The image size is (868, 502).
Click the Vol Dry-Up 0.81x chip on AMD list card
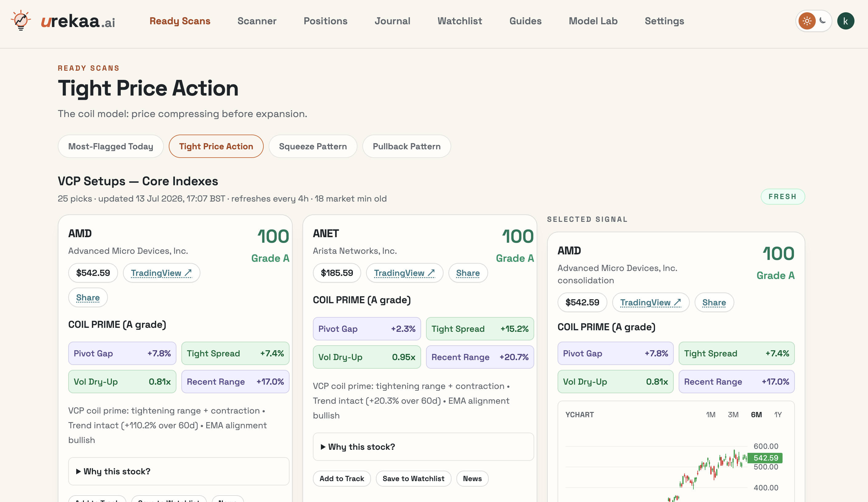122,382
